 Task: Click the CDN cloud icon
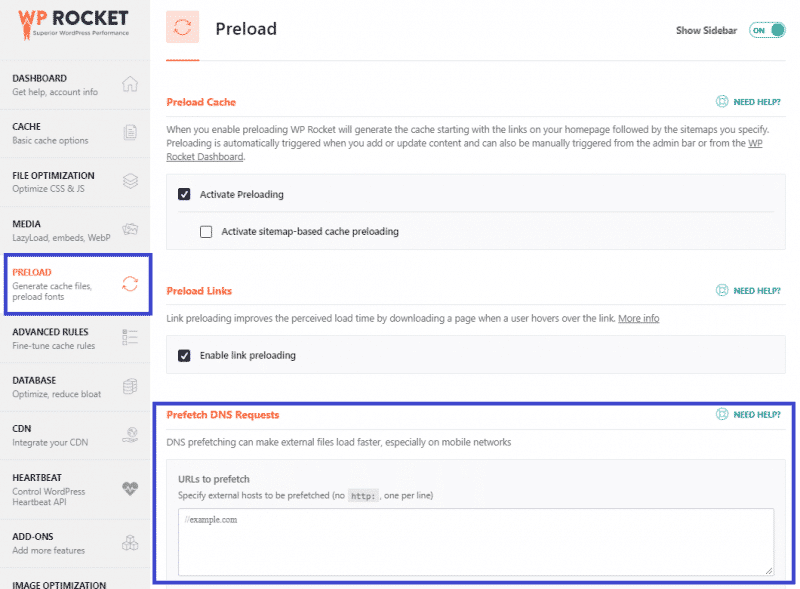point(131,437)
